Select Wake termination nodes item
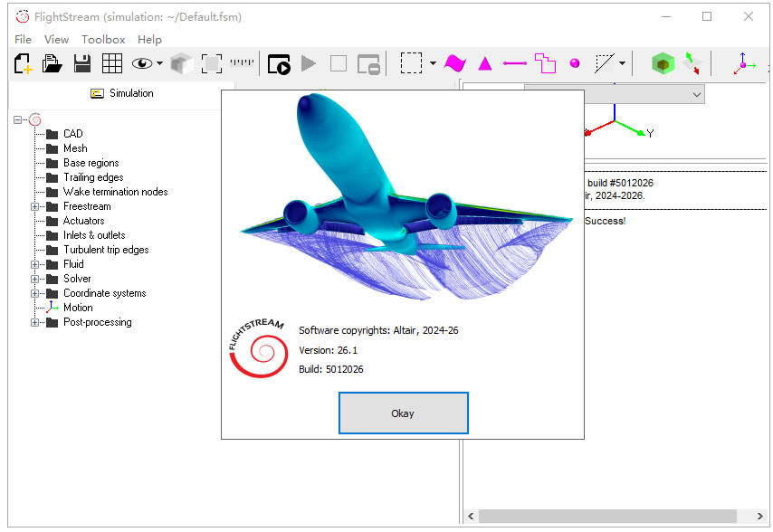 [x=115, y=192]
